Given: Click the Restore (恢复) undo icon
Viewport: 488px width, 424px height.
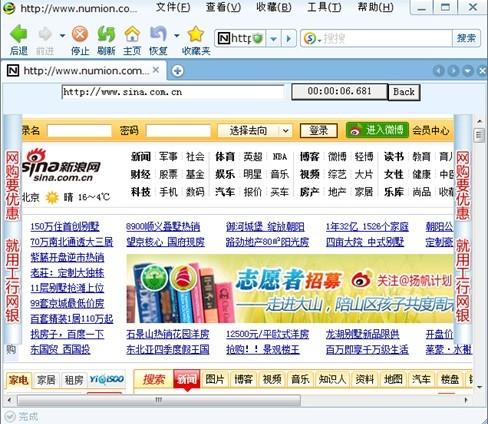Looking at the screenshot, I should (158, 34).
